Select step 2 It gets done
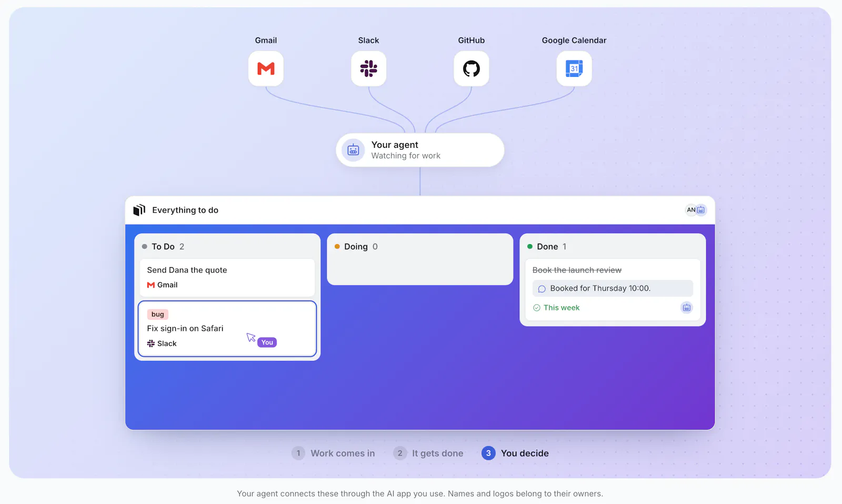This screenshot has width=842, height=504. click(428, 453)
